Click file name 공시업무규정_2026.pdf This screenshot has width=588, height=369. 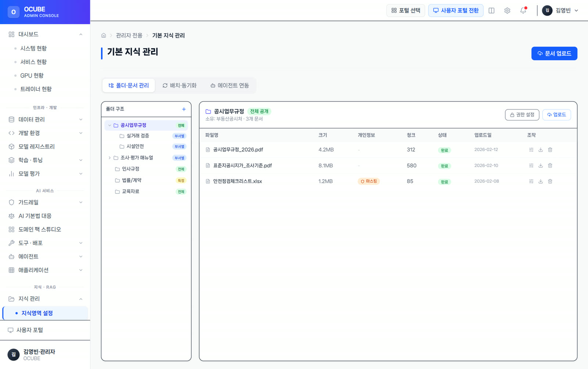point(238,150)
